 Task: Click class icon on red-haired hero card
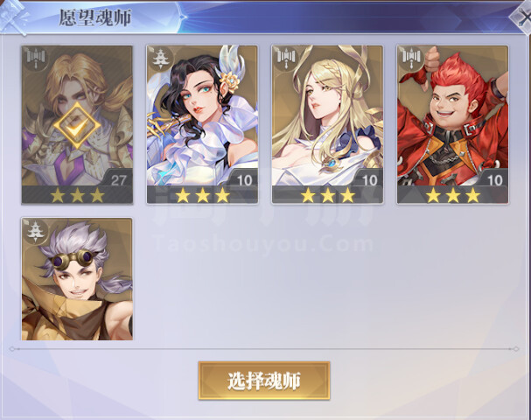click(x=411, y=59)
